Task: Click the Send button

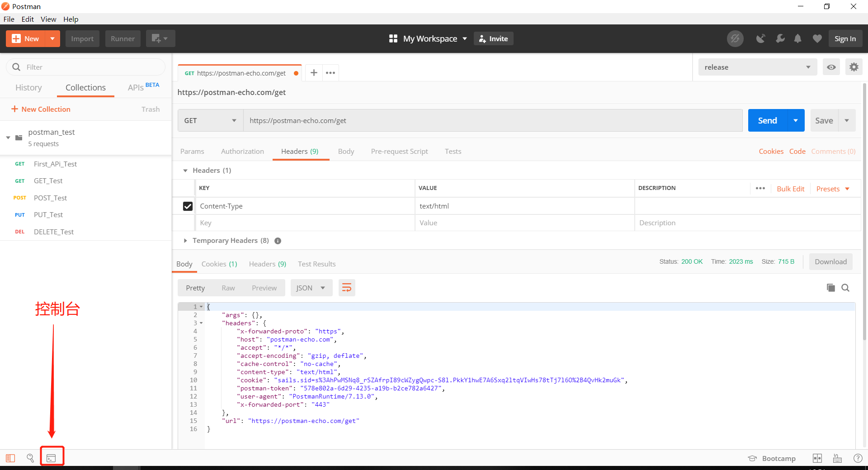Action: pyautogui.click(x=768, y=120)
